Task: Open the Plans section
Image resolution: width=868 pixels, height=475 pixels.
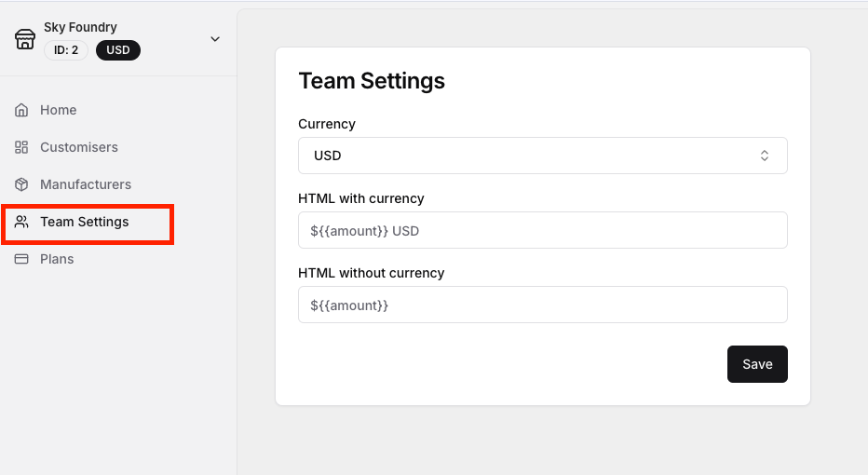Action: click(57, 259)
